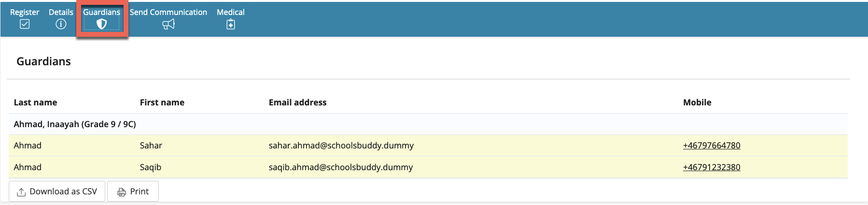
Task: Click the Register checkmark icon
Action: [25, 24]
